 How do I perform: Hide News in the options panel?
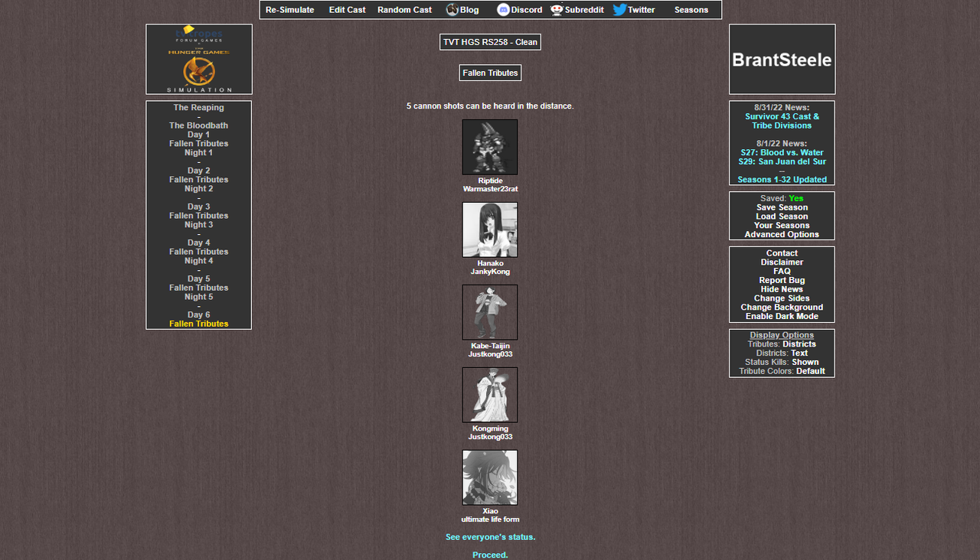pos(781,288)
